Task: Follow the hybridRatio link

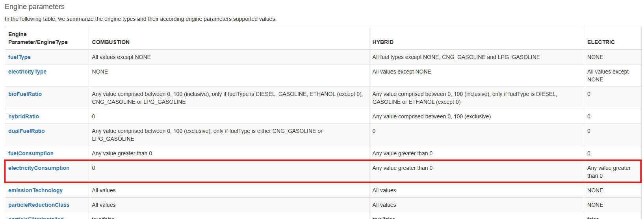Action: tap(24, 116)
